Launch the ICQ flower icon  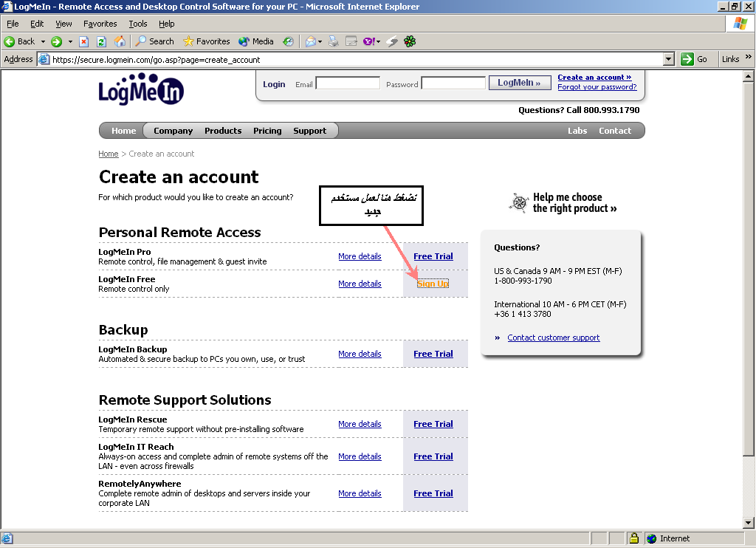coord(410,41)
